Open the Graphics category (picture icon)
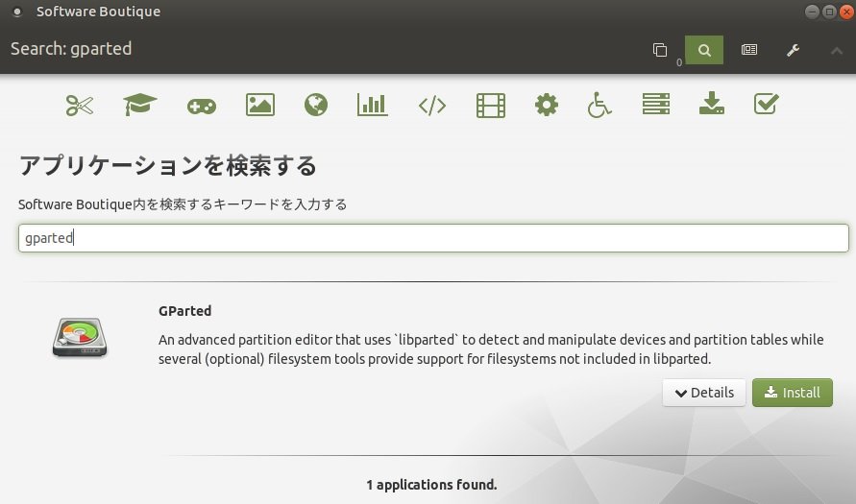The height and width of the screenshot is (504, 856). (x=260, y=105)
